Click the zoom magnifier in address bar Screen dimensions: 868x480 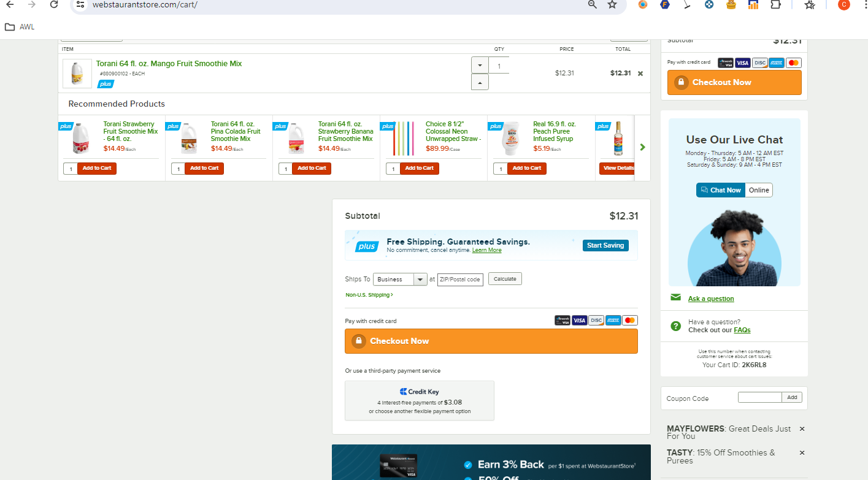pos(593,4)
